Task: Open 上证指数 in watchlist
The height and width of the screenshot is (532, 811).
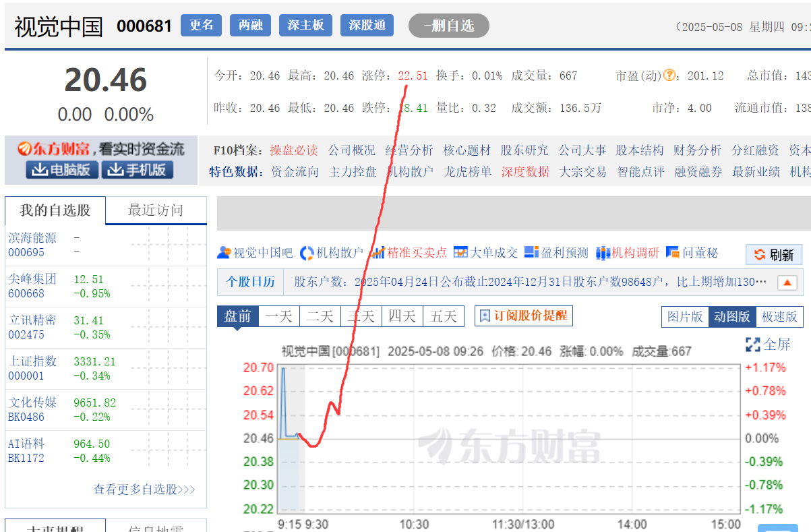Action: click(x=32, y=361)
